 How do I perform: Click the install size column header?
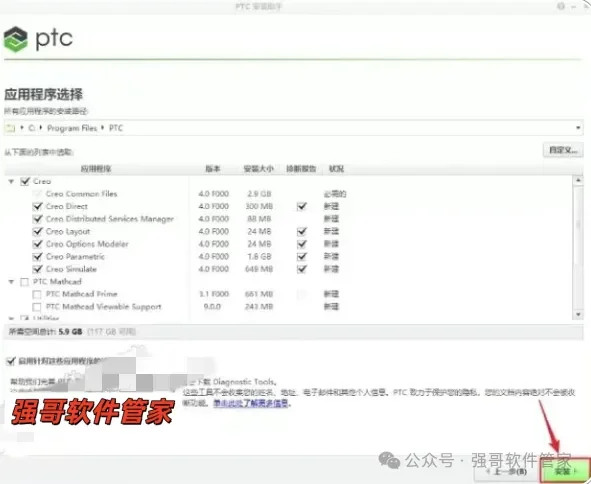pos(259,169)
